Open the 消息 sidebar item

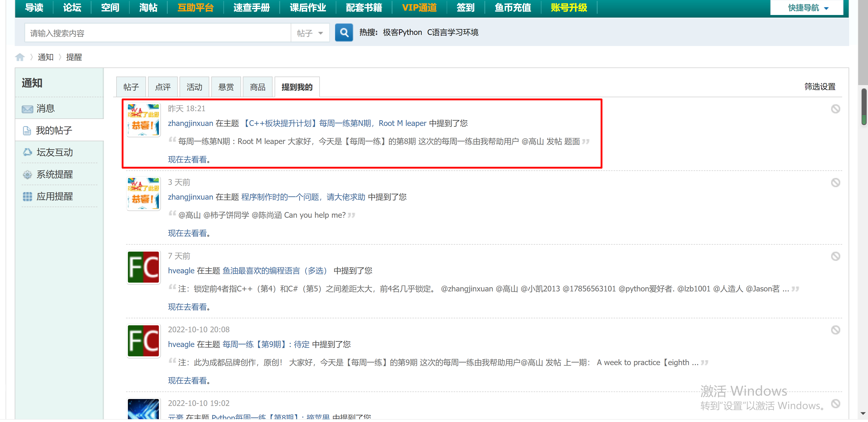pos(59,108)
